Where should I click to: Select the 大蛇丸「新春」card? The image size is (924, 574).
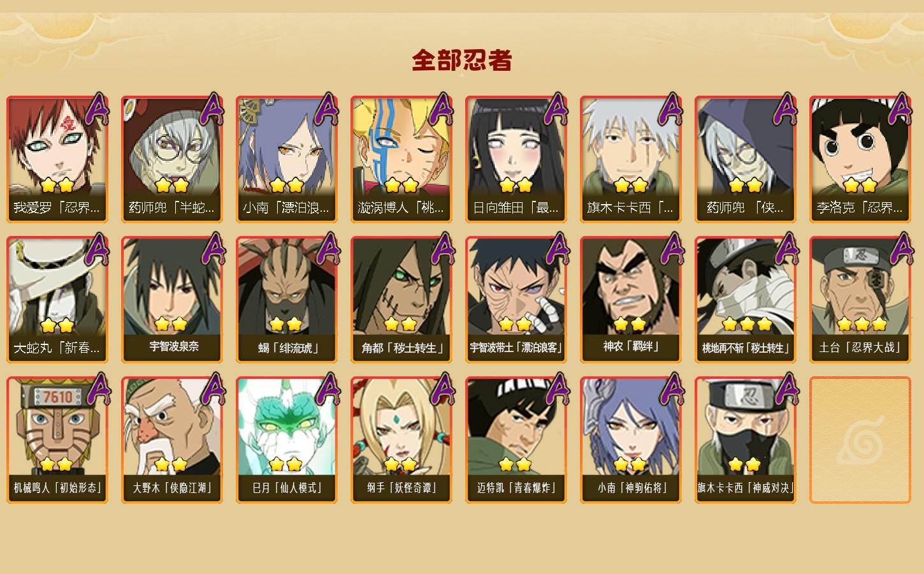57,300
